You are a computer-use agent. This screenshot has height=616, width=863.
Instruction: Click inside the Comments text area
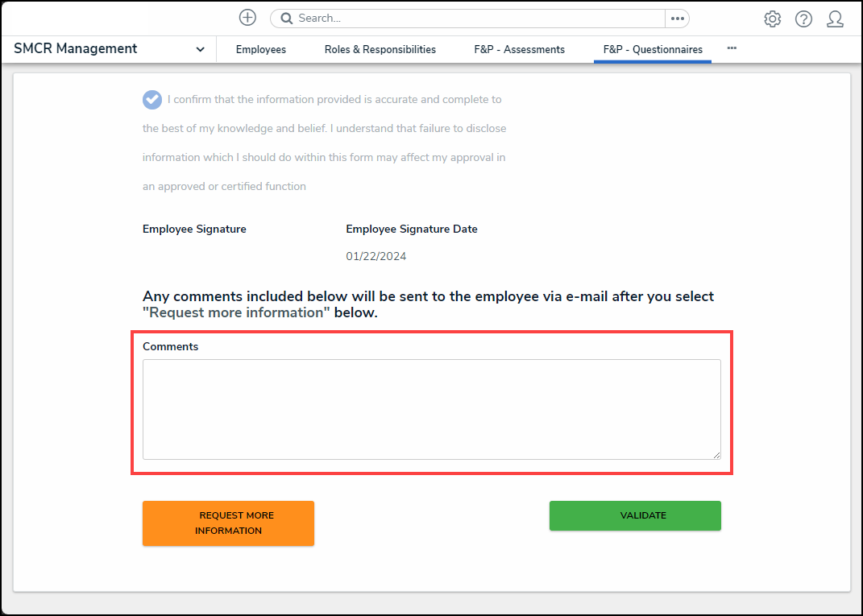pyautogui.click(x=431, y=409)
